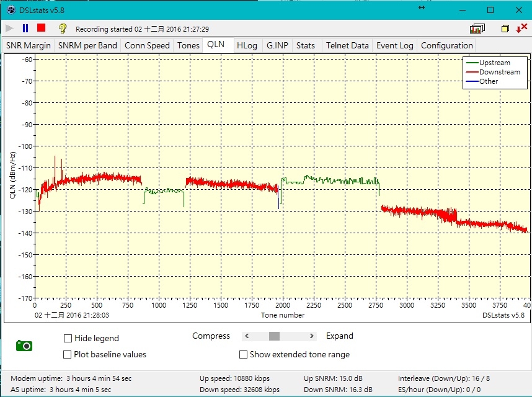This screenshot has height=397, width=532.
Task: Open the HLog tab
Action: pos(247,45)
